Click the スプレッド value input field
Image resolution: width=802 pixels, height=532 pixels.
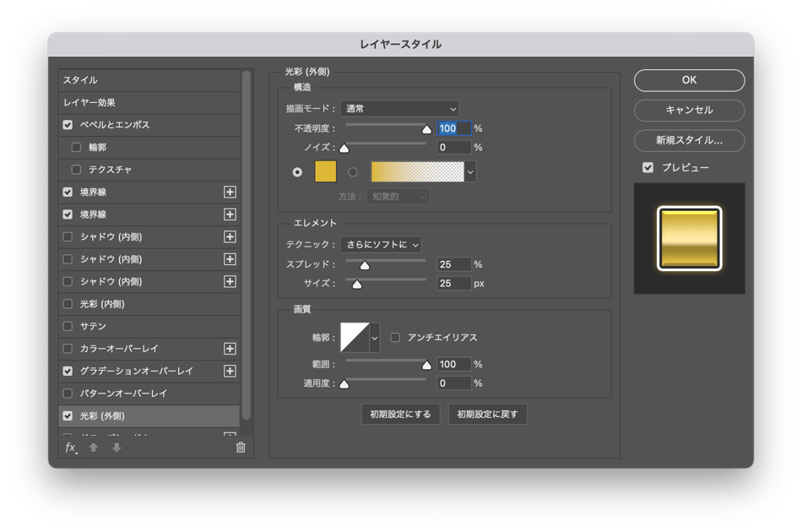tap(454, 264)
